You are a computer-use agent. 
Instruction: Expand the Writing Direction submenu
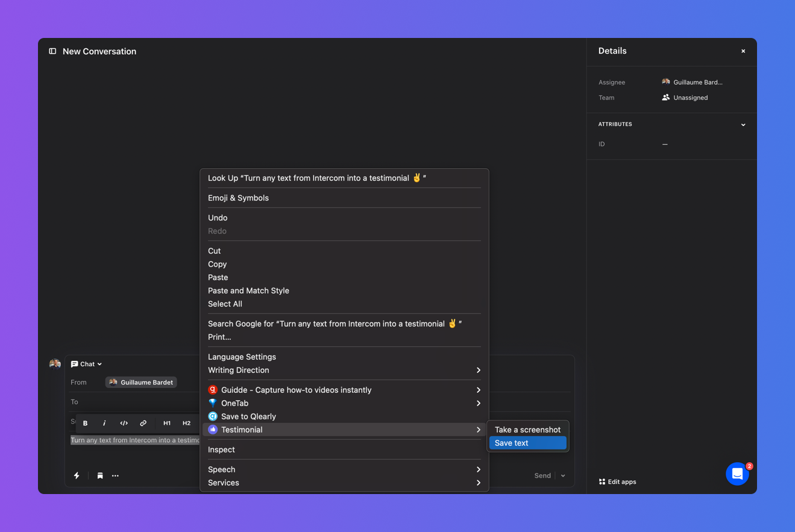pyautogui.click(x=344, y=370)
